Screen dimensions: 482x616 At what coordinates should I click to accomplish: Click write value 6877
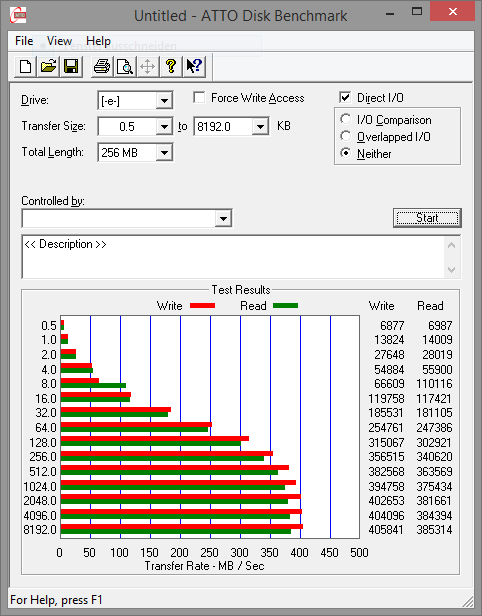click(x=392, y=325)
